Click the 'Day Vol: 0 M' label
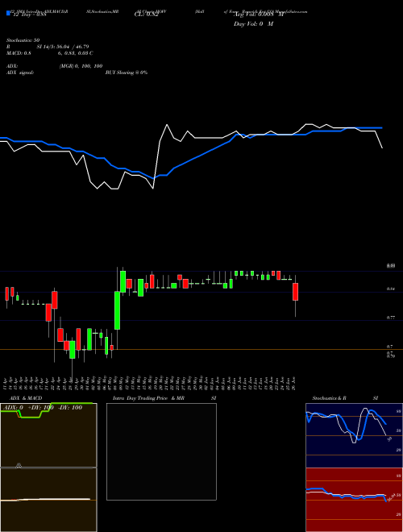Viewport: 403px width, 532px height. (253, 24)
